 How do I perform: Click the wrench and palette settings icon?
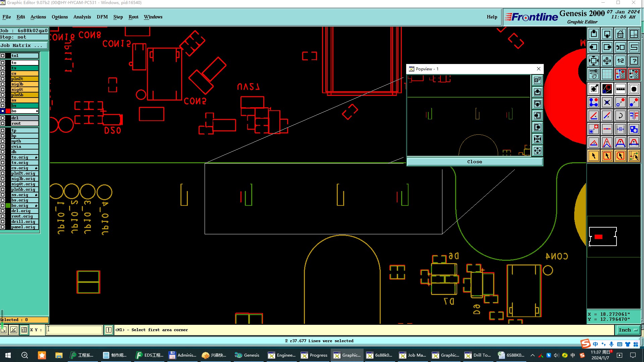click(593, 74)
